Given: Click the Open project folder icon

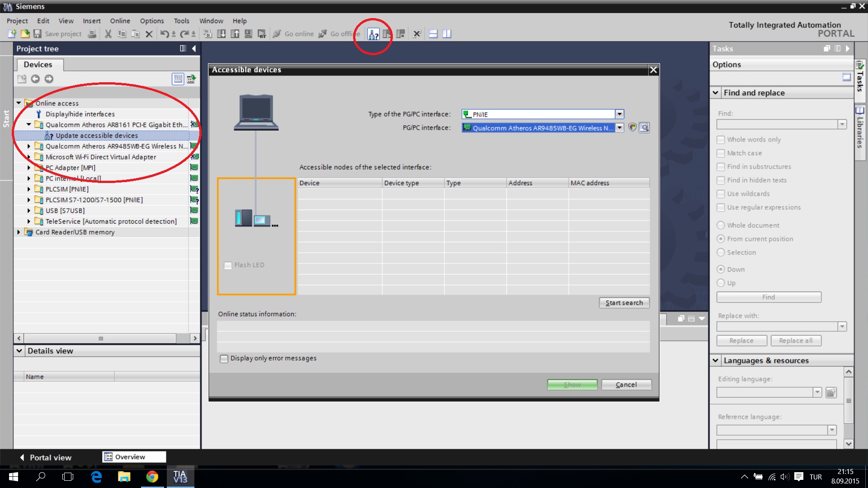Looking at the screenshot, I should click(x=25, y=34).
